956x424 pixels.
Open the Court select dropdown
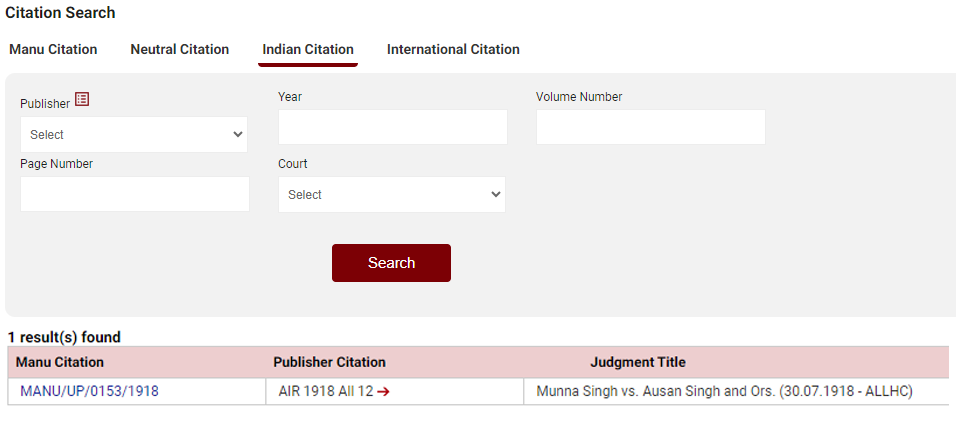(392, 194)
